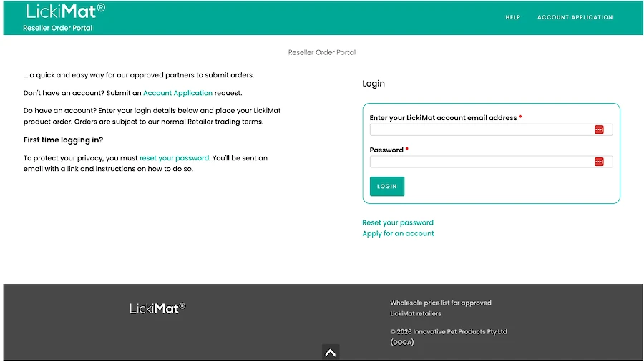Open ACCOUNT APPLICATION in the top navigation
The height and width of the screenshot is (362, 644).
[x=575, y=17]
